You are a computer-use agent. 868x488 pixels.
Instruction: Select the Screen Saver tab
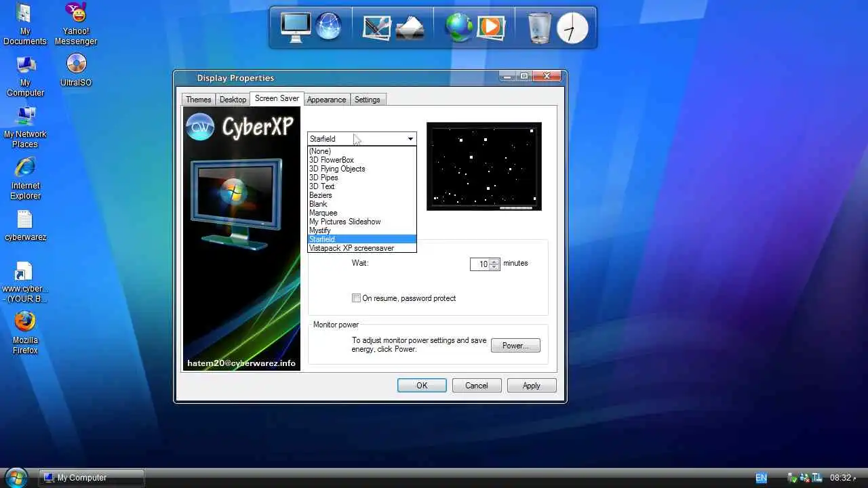[277, 98]
